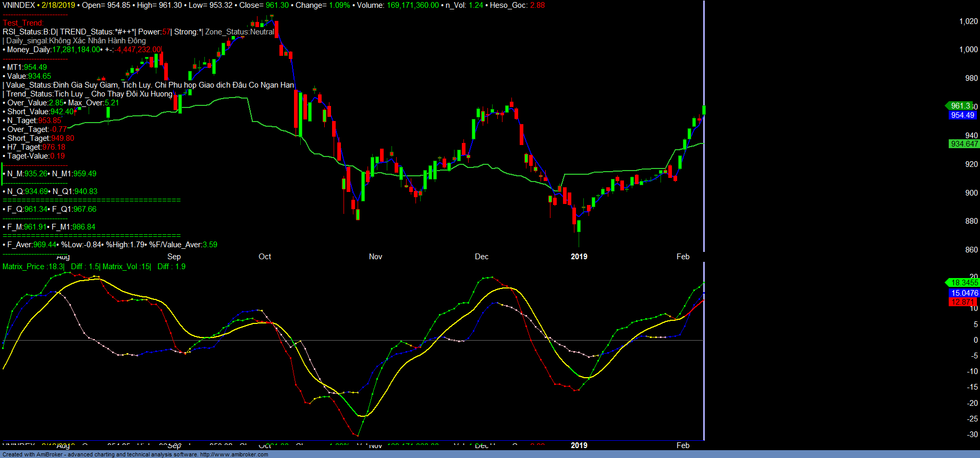Click the 1,000 level on price axis
Screen dimensions: 980x458
968,50
